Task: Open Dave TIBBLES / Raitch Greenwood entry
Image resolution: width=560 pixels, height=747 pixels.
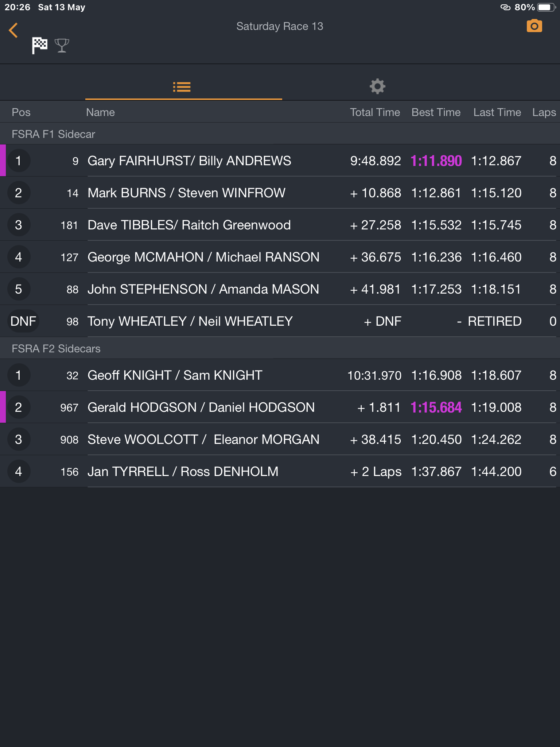Action: 280,225
